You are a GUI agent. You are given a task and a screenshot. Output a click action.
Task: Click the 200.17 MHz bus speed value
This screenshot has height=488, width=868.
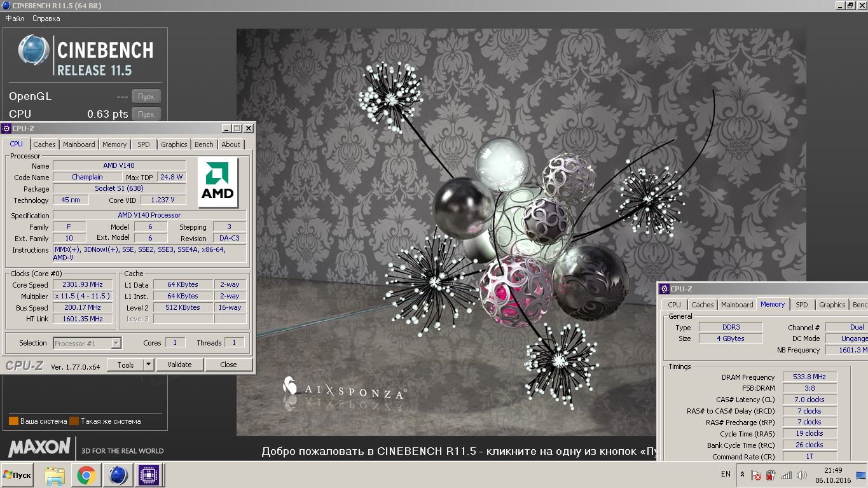pos(83,307)
